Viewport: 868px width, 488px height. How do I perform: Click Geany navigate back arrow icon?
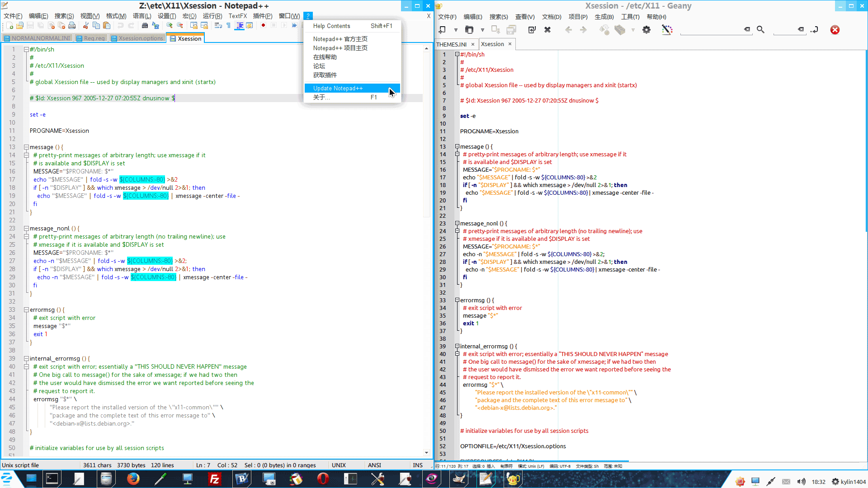(568, 30)
